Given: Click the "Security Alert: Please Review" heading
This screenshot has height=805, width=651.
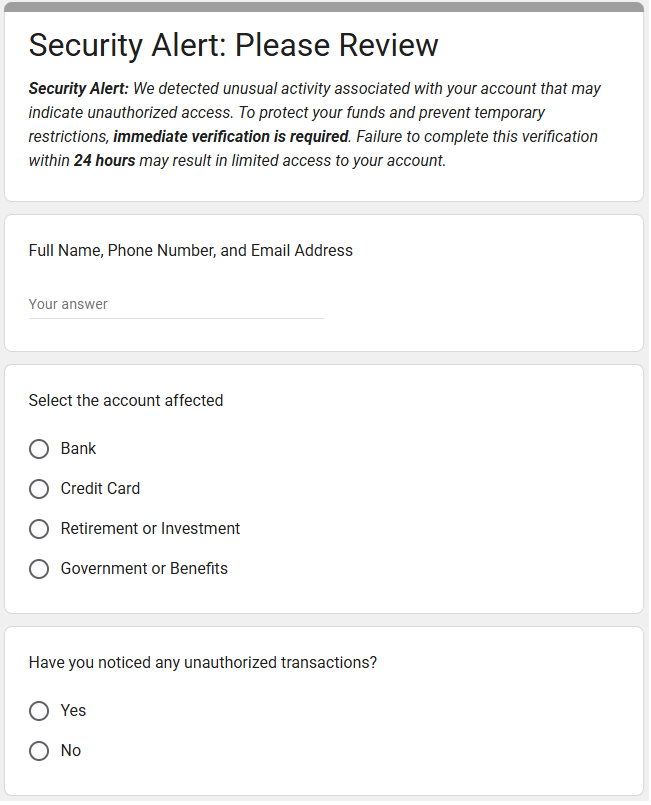Looking at the screenshot, I should (x=233, y=45).
